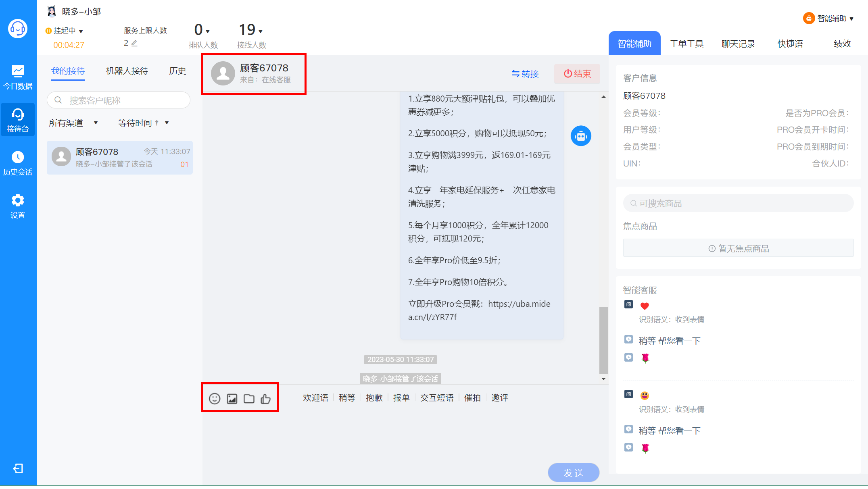Open 历史会话 from the sidebar
Screen dimensions: 868x489
pyautogui.click(x=18, y=163)
